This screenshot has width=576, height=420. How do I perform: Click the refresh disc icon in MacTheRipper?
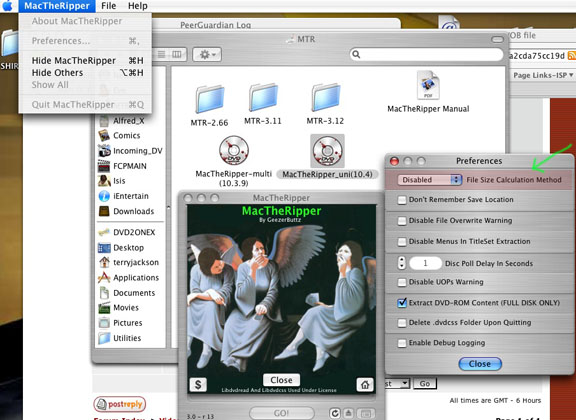click(335, 413)
